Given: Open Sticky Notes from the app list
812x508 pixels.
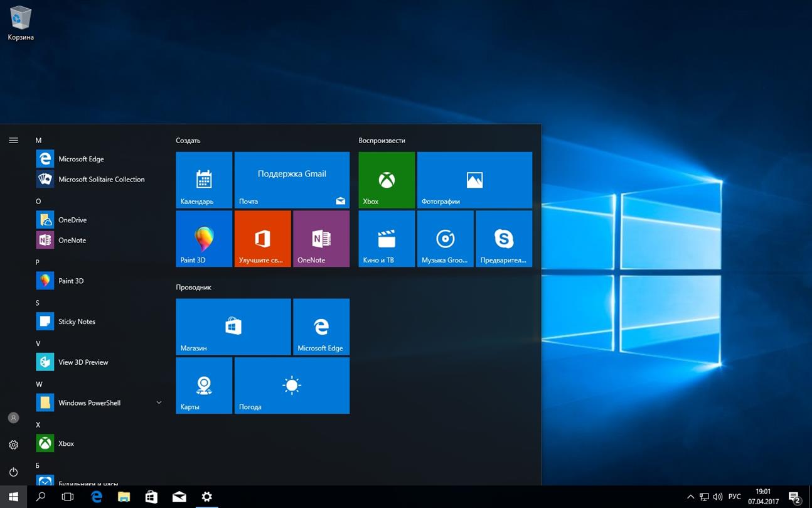Looking at the screenshot, I should click(x=77, y=322).
